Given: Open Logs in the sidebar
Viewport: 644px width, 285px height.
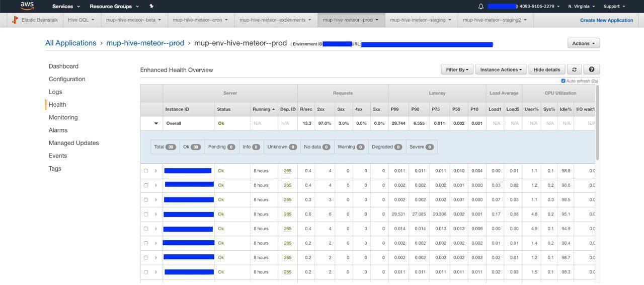Looking at the screenshot, I should coord(55,92).
